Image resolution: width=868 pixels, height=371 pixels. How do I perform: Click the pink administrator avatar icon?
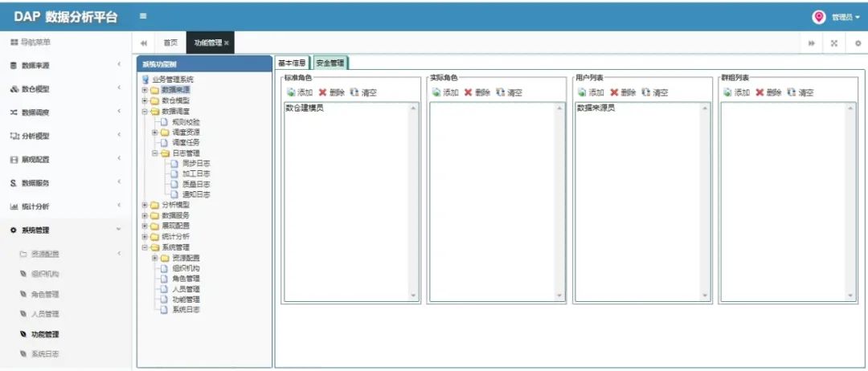819,17
